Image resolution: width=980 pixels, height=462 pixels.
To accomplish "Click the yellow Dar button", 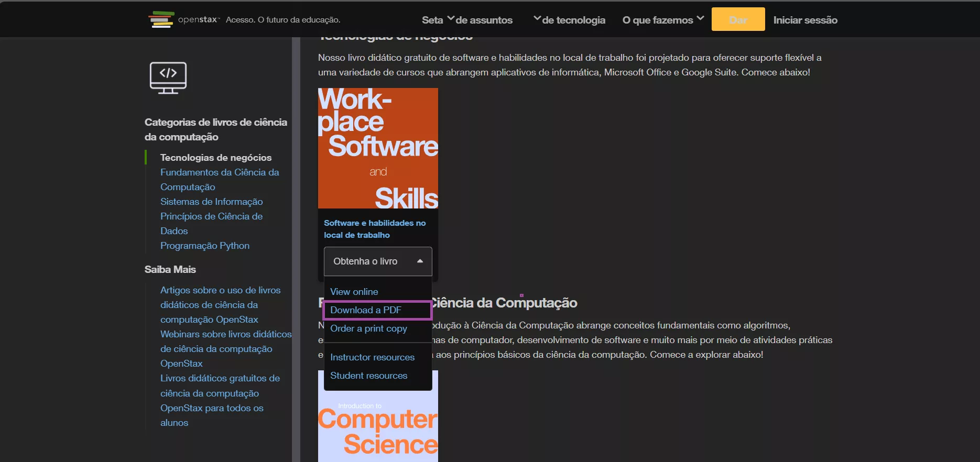I will (738, 19).
